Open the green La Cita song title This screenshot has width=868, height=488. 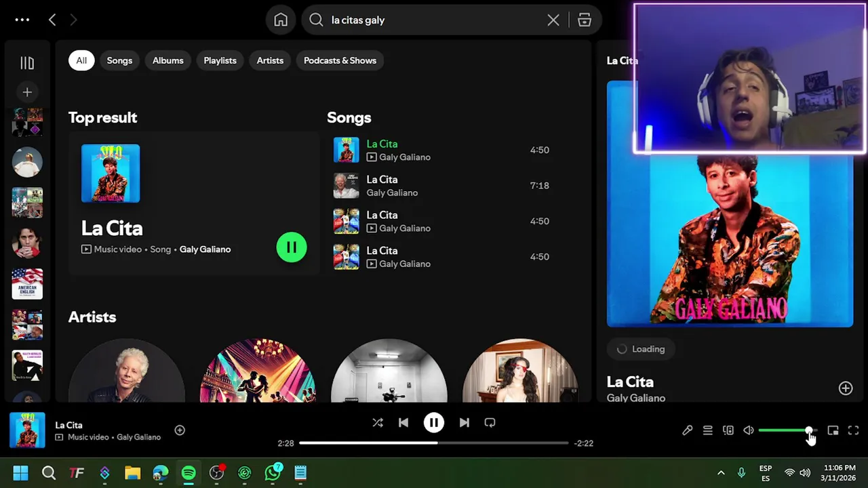382,144
